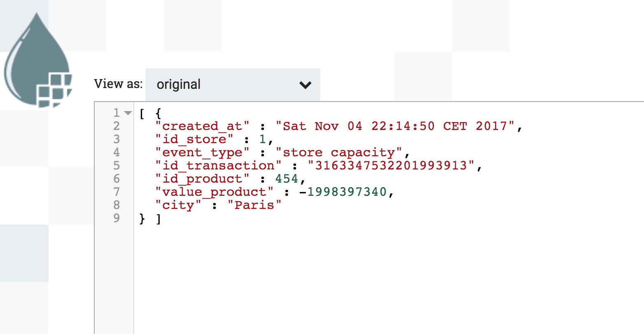This screenshot has height=334, width=644.
Task: Select the 'original' option text
Action: [179, 84]
